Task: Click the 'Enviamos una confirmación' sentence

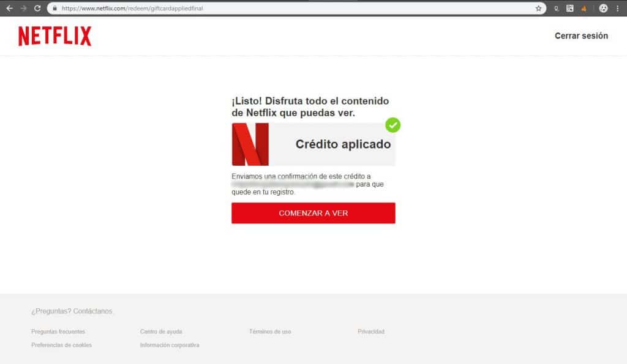Action: [307, 184]
